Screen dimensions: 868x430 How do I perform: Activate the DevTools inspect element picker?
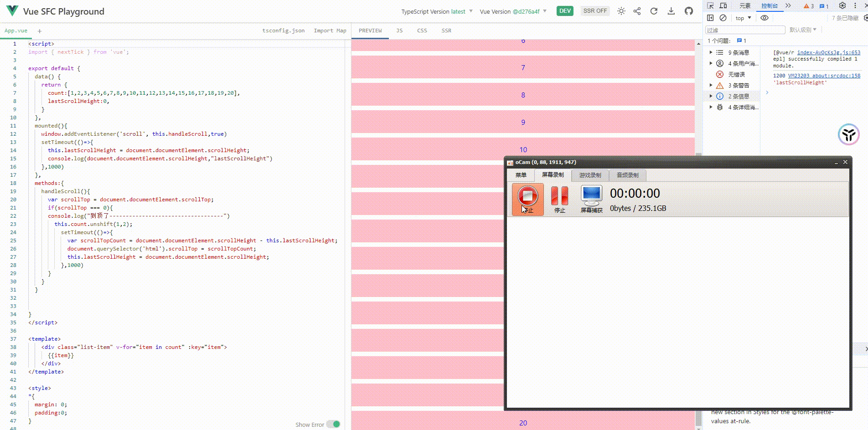pyautogui.click(x=710, y=5)
